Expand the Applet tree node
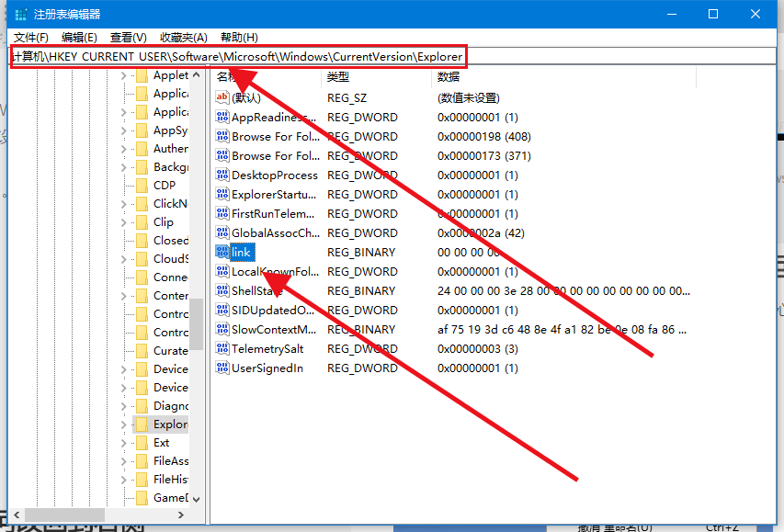 pos(123,75)
